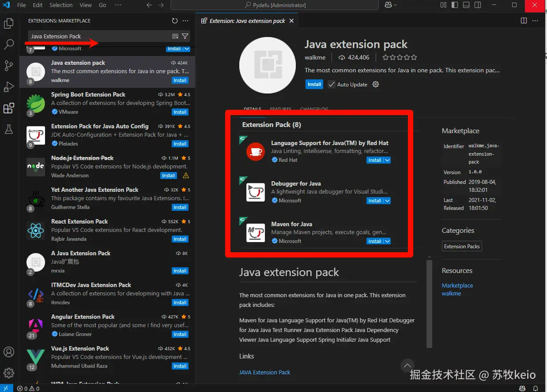This screenshot has width=547, height=392.
Task: Open Install dropdown for Language Support for Java
Action: click(388, 160)
